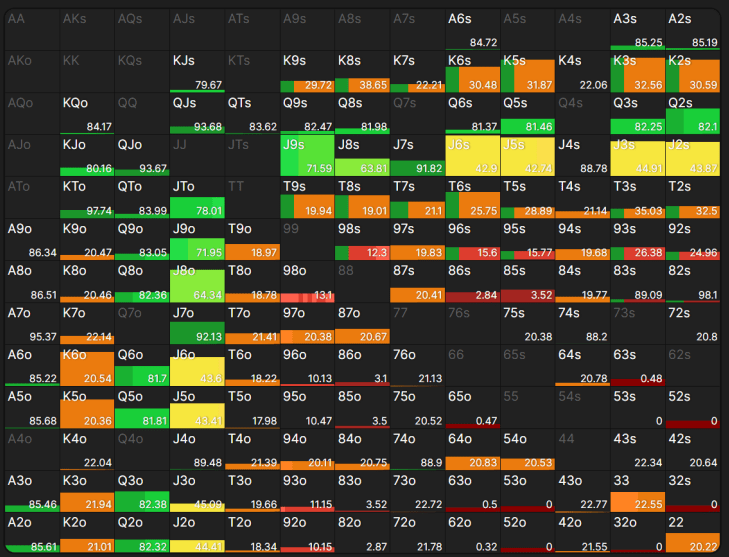729x557 pixels.
Task: Select the J9s hand cell
Action: tap(307, 155)
